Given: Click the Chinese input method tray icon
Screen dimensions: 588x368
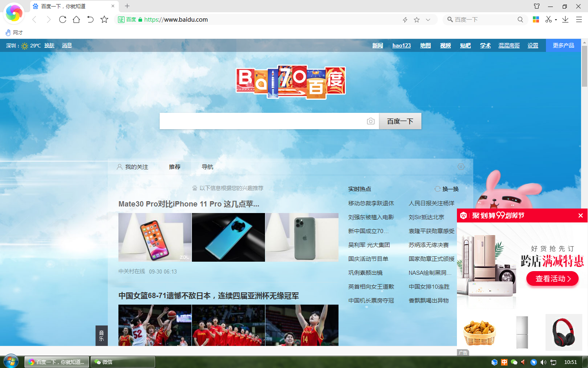Looking at the screenshot, I should [504, 362].
